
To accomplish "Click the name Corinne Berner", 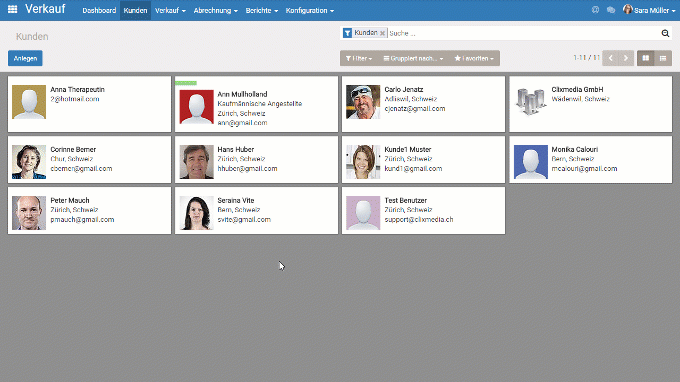I will pos(73,149).
